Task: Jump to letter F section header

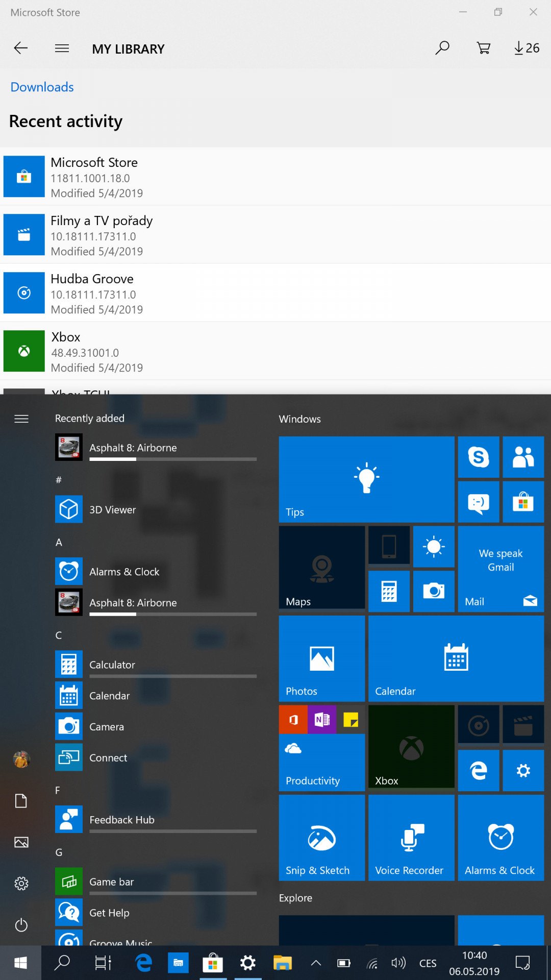Action: point(58,790)
